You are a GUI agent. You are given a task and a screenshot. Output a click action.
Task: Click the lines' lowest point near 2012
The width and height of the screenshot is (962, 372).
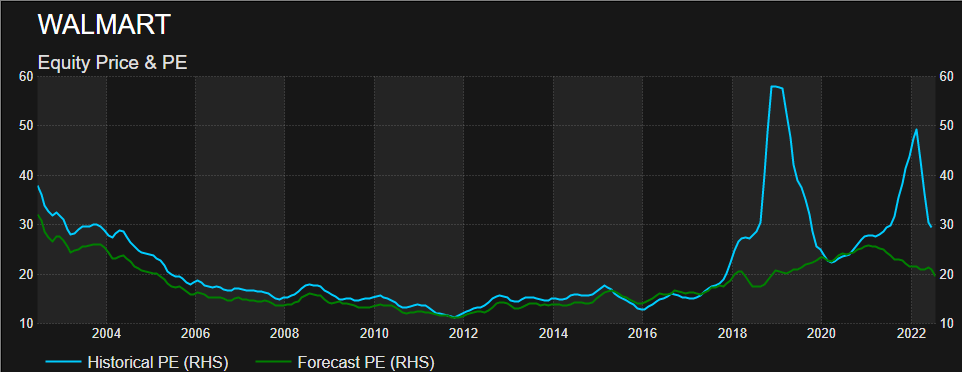click(455, 317)
